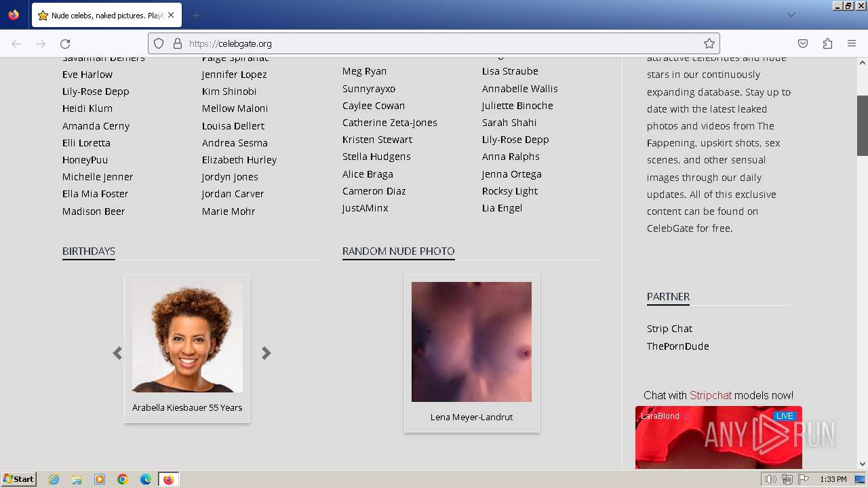
Task: Show previous birthday in carousel
Action: 117,353
